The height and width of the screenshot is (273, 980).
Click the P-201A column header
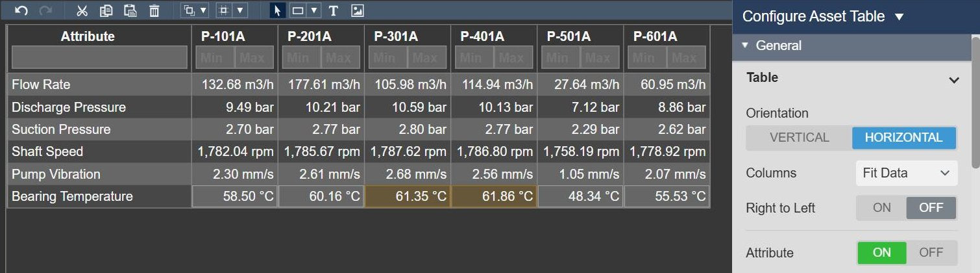click(310, 36)
